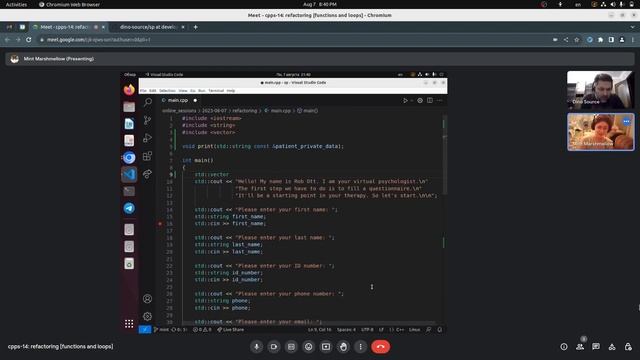Screen dimensions: 640x360
Task: Open a new Chromium tab
Action: tap(196, 27)
